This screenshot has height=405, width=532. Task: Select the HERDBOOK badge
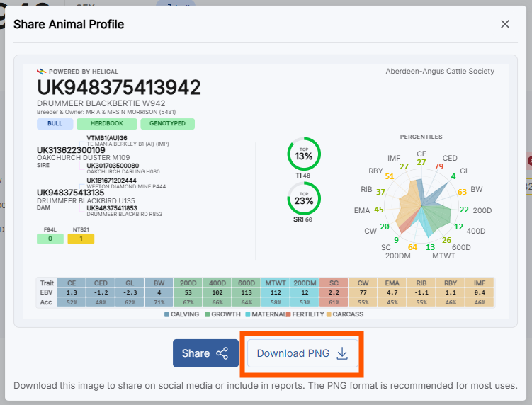111,123
